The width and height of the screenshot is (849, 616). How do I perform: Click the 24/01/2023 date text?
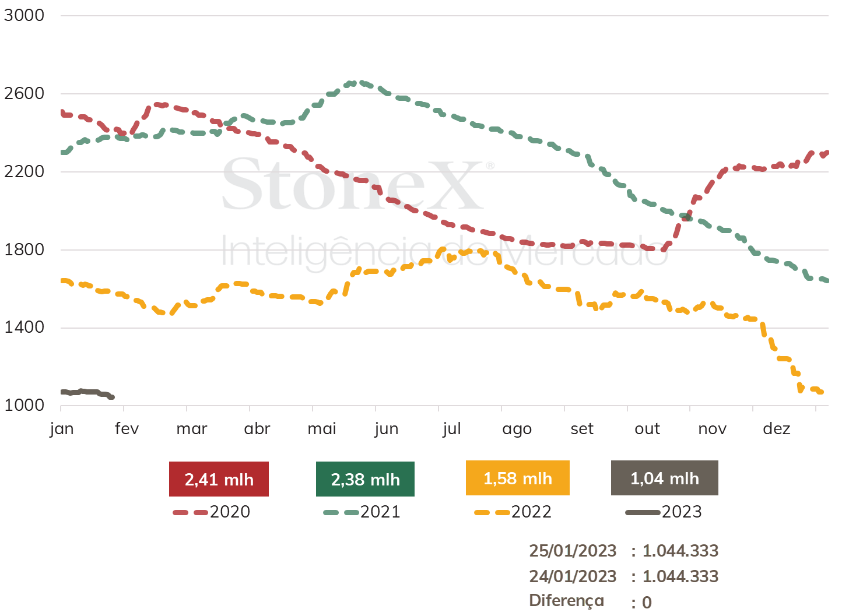(573, 576)
